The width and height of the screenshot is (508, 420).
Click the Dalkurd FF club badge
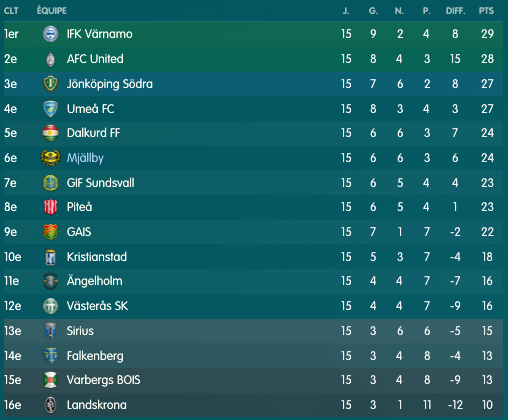tap(51, 133)
